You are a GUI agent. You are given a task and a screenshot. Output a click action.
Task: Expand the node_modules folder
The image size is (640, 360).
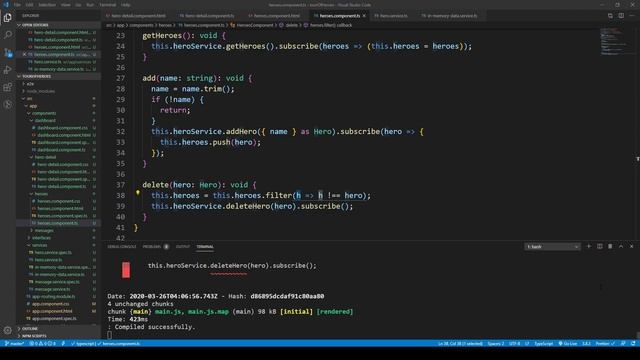(40, 91)
